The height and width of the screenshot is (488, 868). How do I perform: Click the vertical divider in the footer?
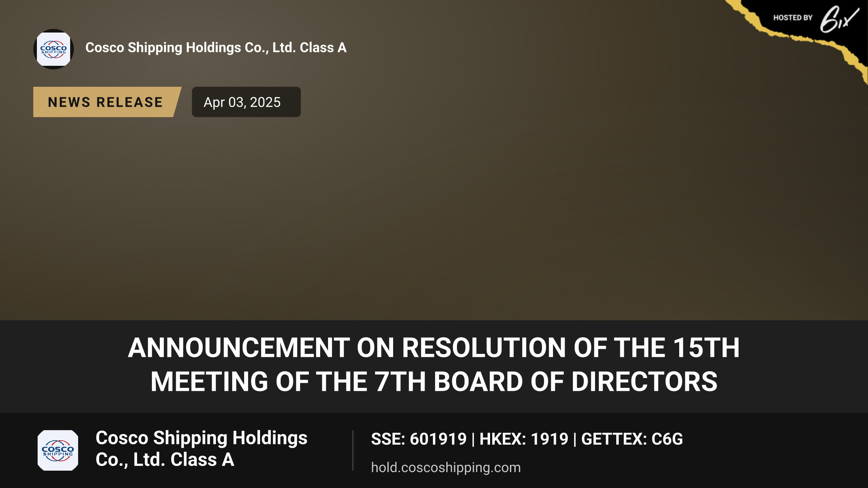[x=353, y=450]
